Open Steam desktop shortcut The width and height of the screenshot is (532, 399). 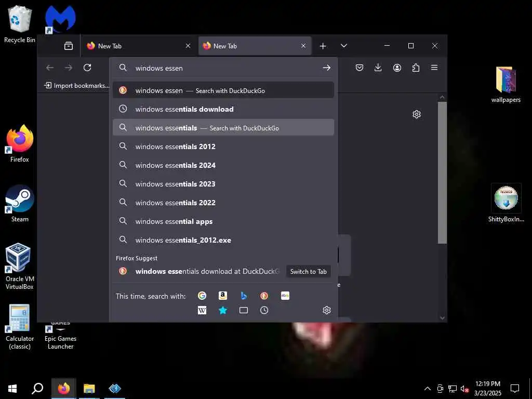pos(20,204)
